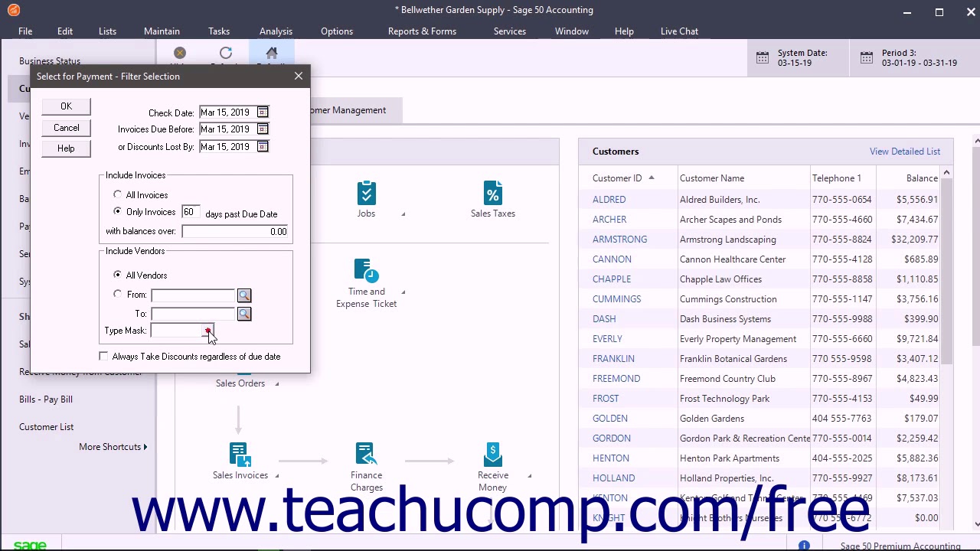Viewport: 980px width, 551px height.
Task: Open the Live Chat menu
Action: 679,31
